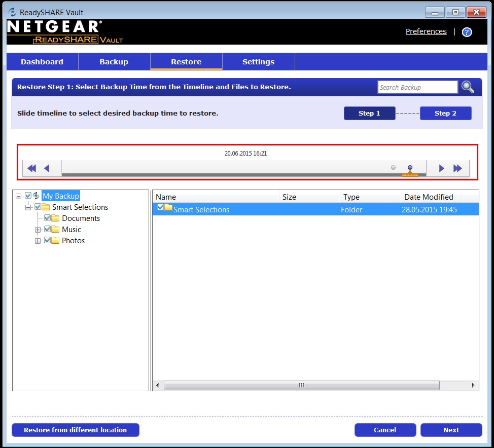Minimize the ReadySHARE Vault window

point(435,12)
